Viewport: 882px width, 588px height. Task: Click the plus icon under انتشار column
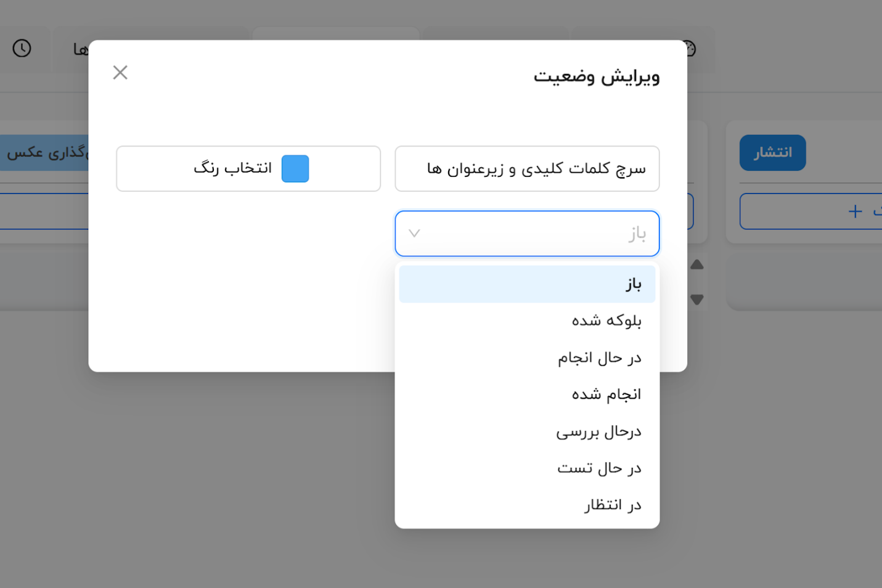tap(855, 211)
